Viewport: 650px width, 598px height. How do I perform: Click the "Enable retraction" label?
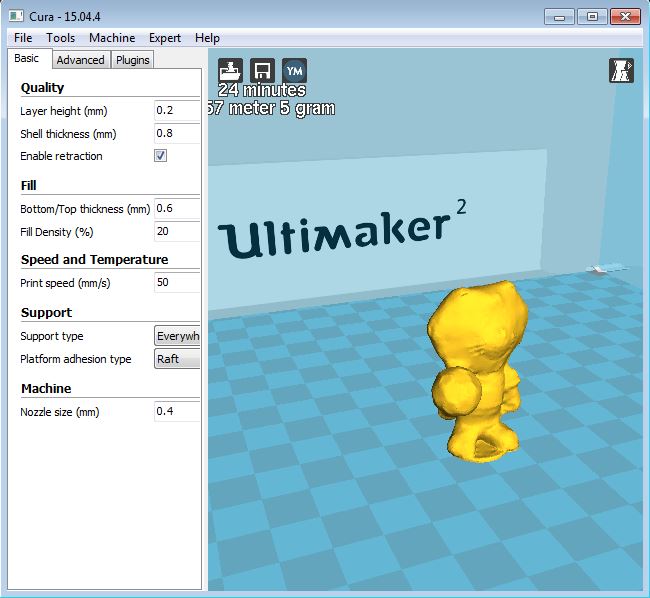tap(61, 156)
